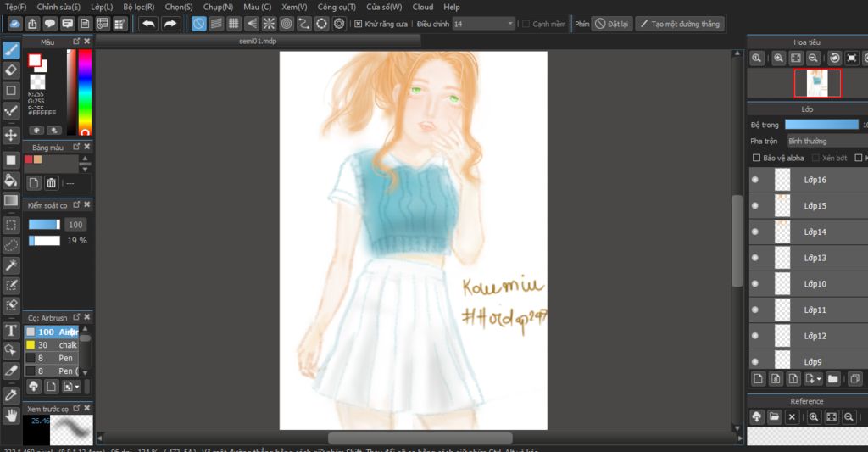Hide layer Lớp10
The image size is (868, 452).
(755, 283)
